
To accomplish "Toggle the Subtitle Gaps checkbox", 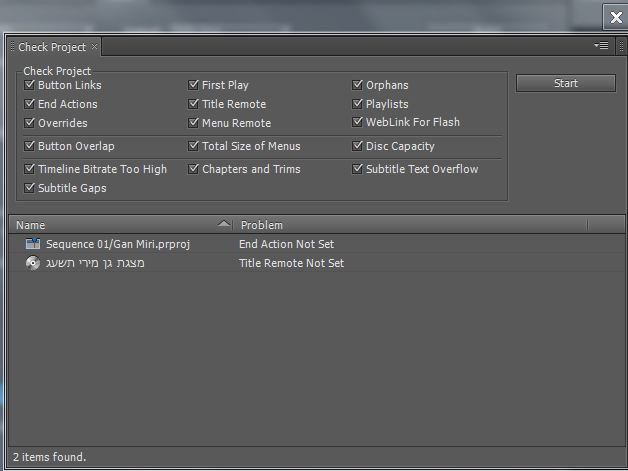I will pyautogui.click(x=29, y=187).
